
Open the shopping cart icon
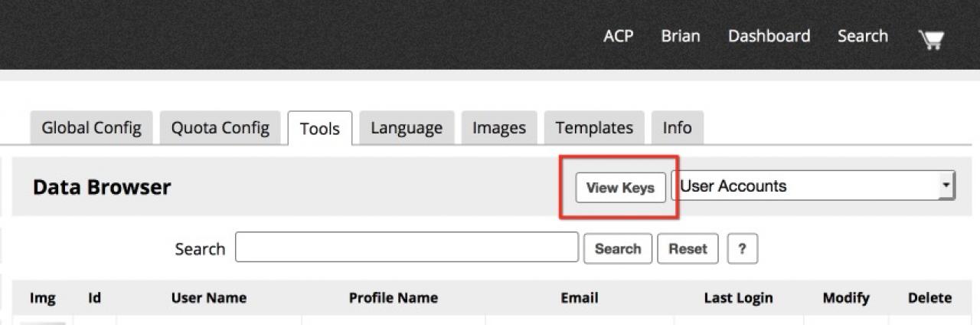coord(931,38)
